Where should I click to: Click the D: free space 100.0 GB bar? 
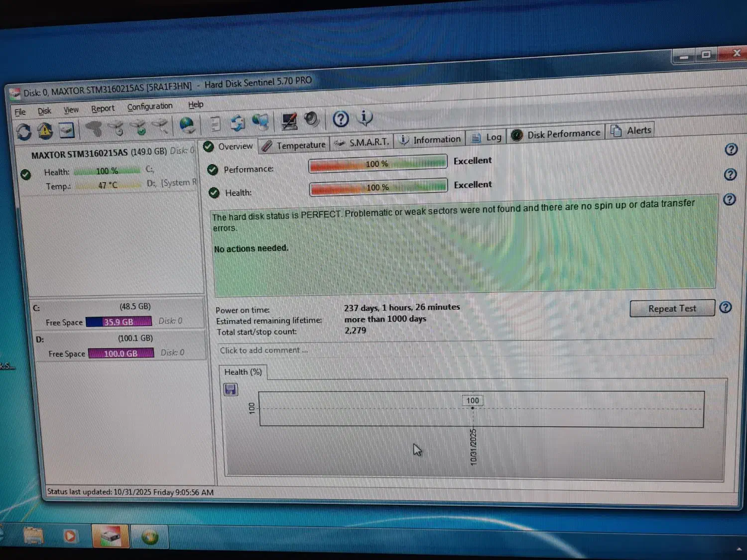coord(121,353)
